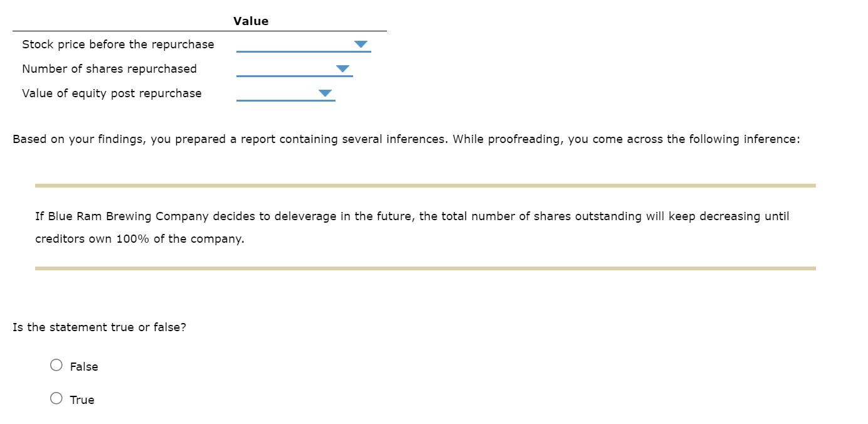Select the True radio button

tap(56, 398)
